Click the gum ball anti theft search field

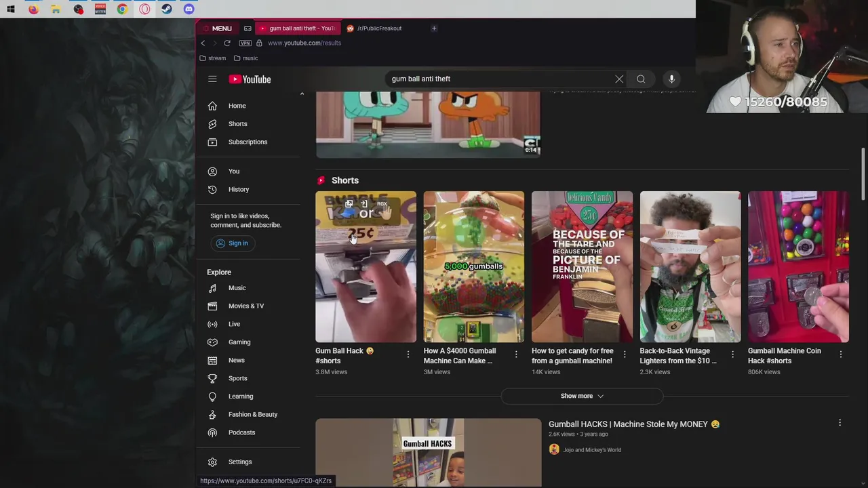pos(500,79)
